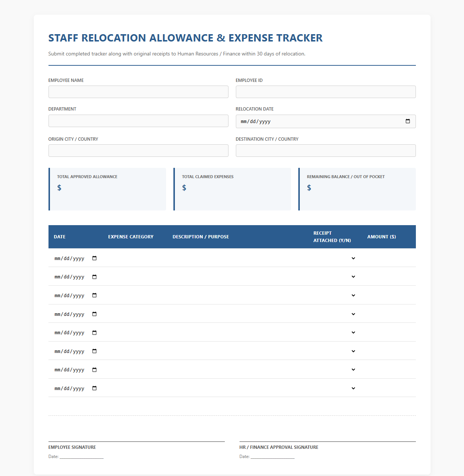Open calendar icon in sixth expense row
The width and height of the screenshot is (464, 476).
[94, 351]
